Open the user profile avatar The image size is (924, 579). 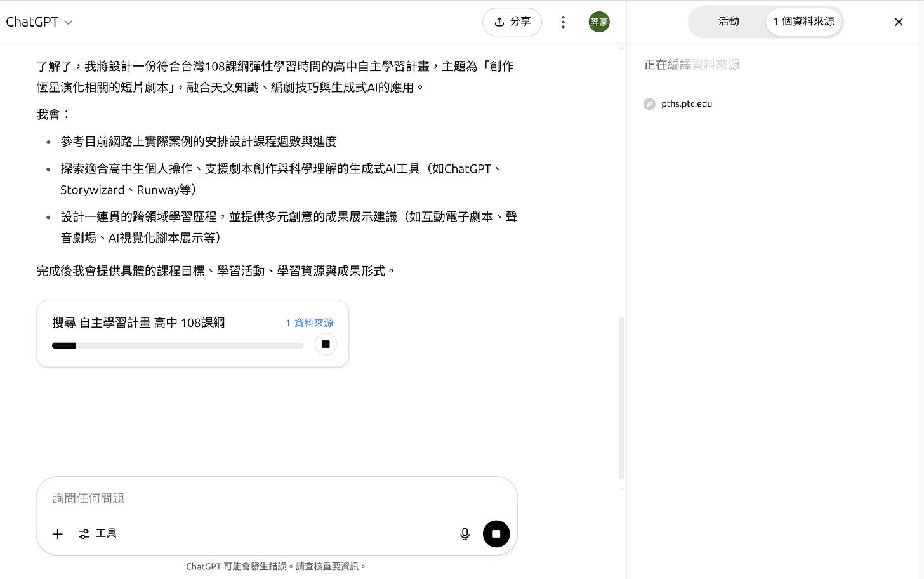(599, 22)
